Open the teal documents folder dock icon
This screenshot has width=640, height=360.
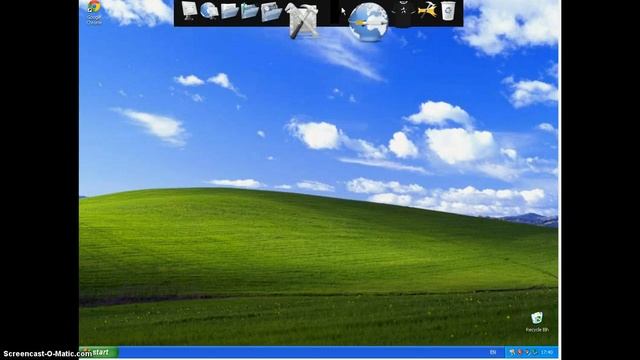[x=249, y=11]
